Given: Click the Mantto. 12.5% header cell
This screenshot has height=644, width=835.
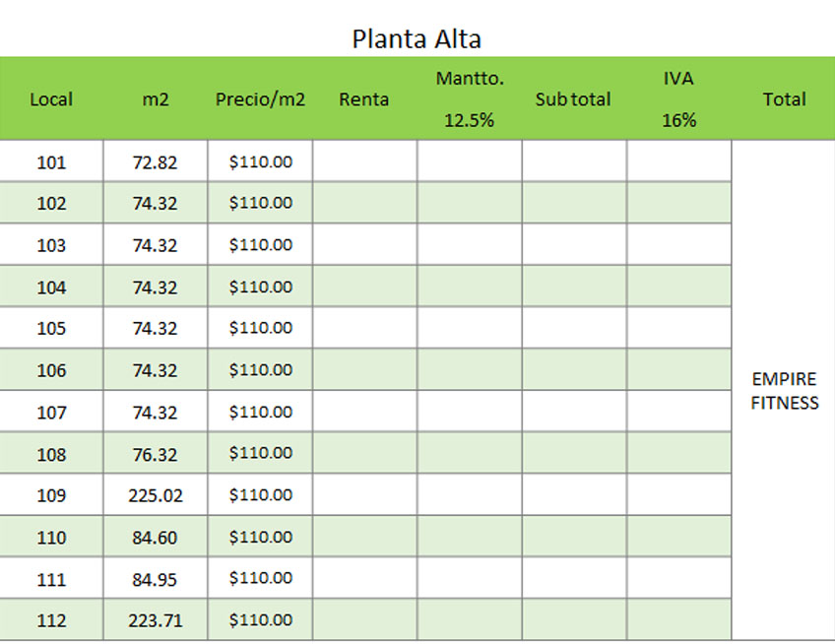Looking at the screenshot, I should [469, 99].
